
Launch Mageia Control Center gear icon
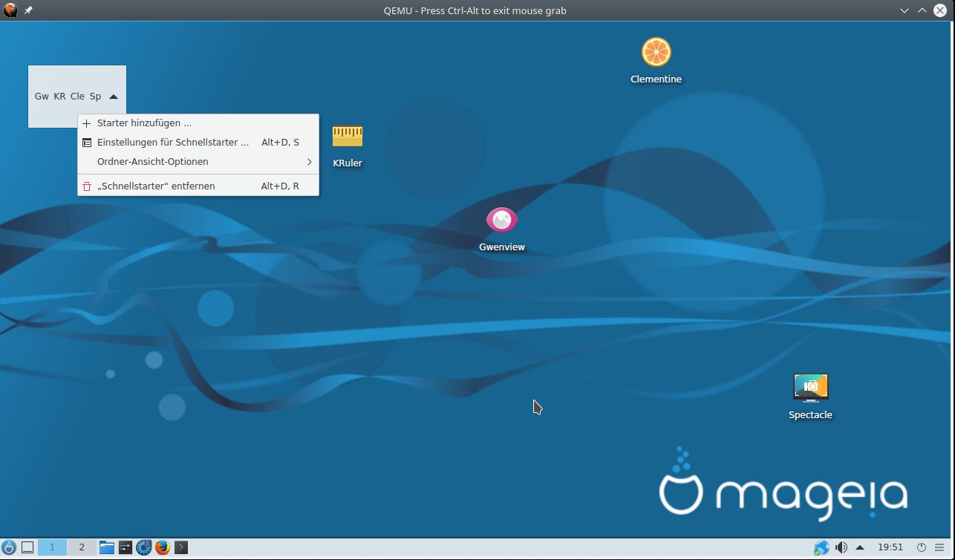(143, 547)
